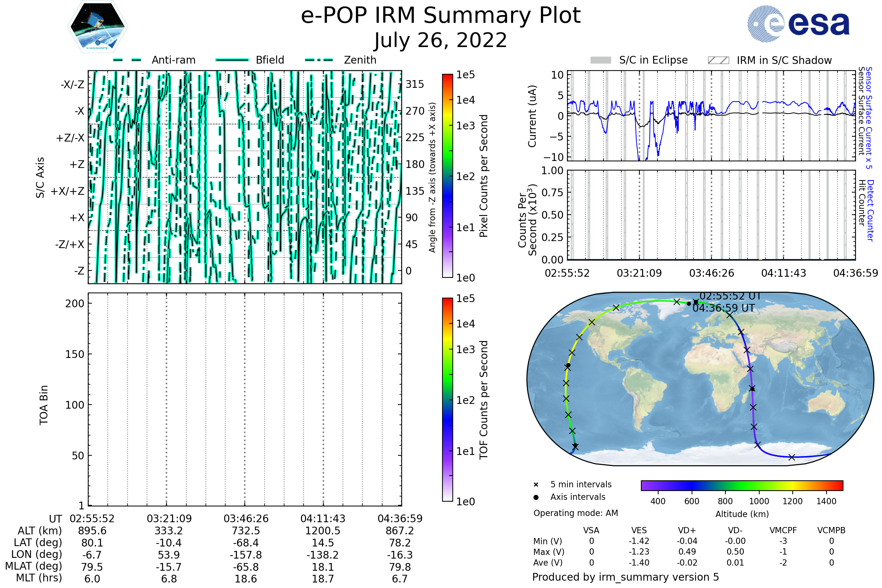Click the gray S/C in Eclipse legend patch
The width and height of the screenshot is (882, 588).
pos(600,60)
